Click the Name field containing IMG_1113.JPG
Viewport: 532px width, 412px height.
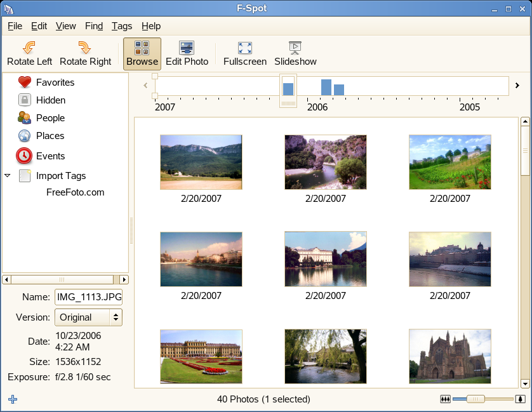(88, 297)
